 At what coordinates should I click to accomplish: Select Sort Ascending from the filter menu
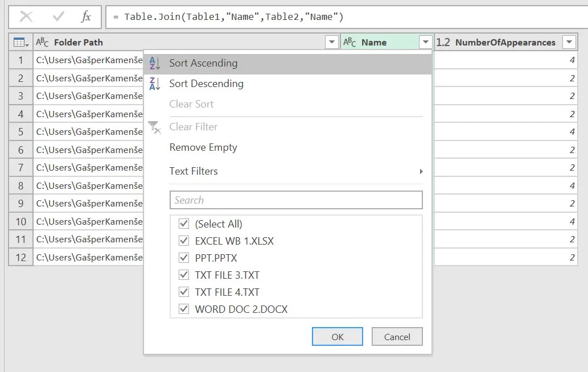pyautogui.click(x=203, y=63)
